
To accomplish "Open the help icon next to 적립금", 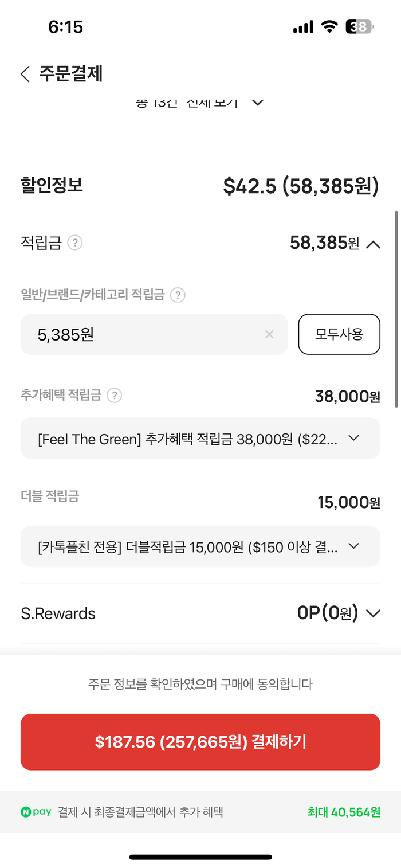I will point(75,243).
